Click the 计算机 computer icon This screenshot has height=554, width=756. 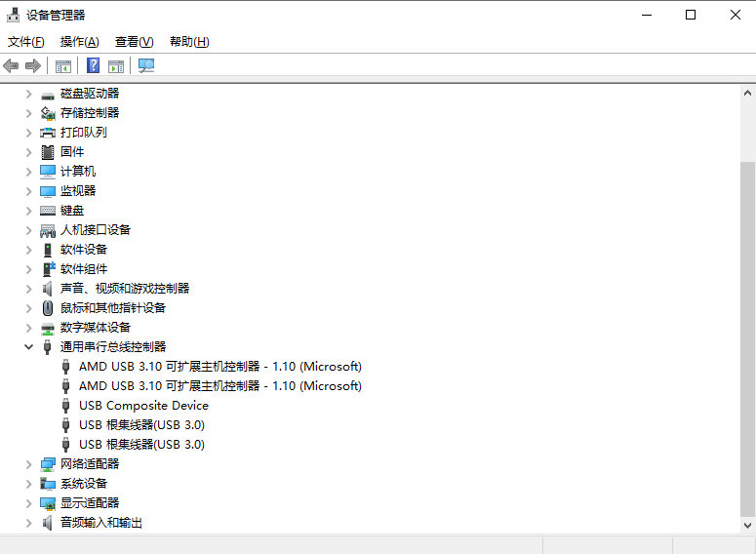click(48, 172)
